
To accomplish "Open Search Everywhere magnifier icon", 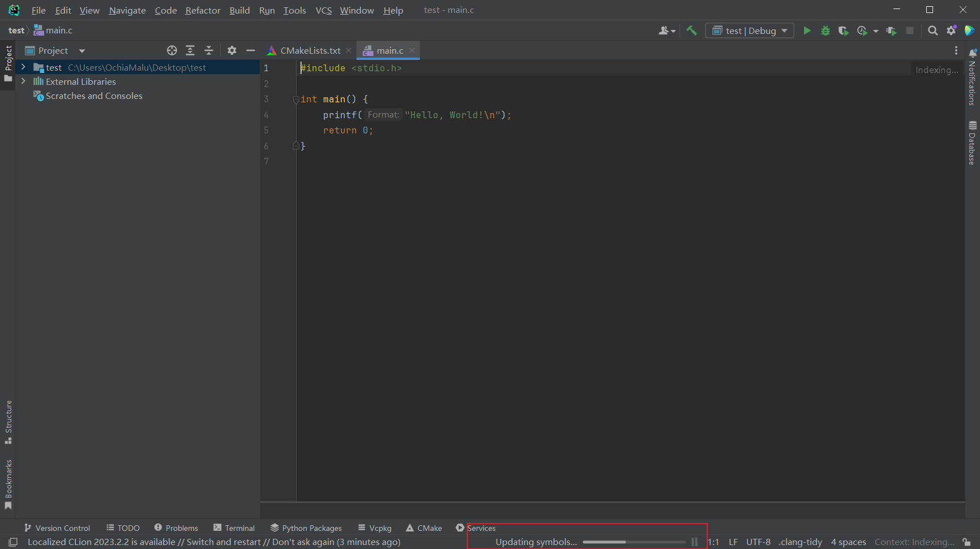I will pos(933,31).
